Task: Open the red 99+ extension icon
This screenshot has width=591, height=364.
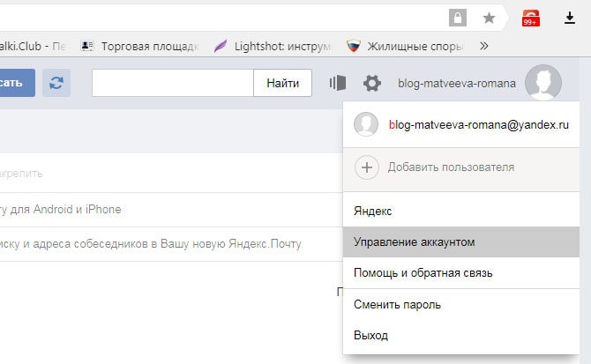Action: [x=531, y=19]
